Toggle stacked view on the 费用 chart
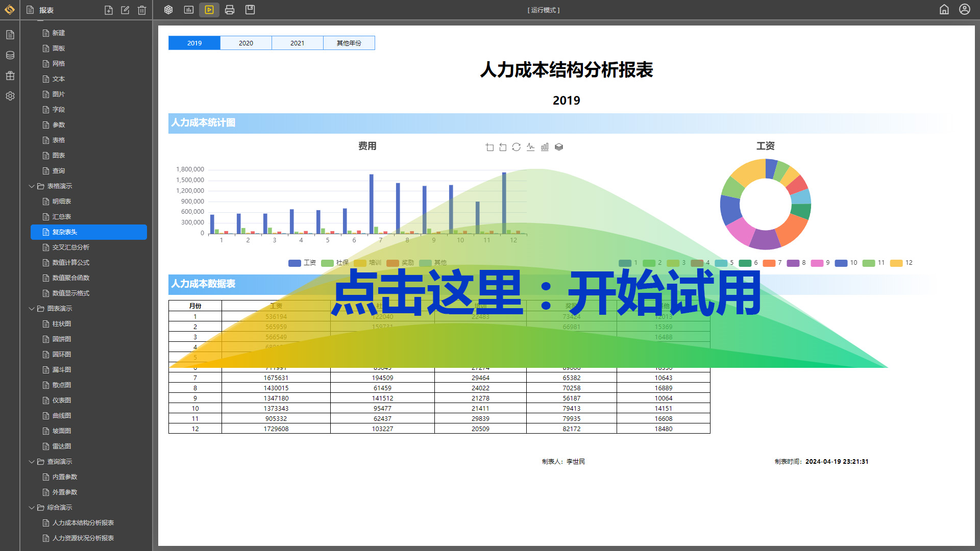 pos(559,147)
